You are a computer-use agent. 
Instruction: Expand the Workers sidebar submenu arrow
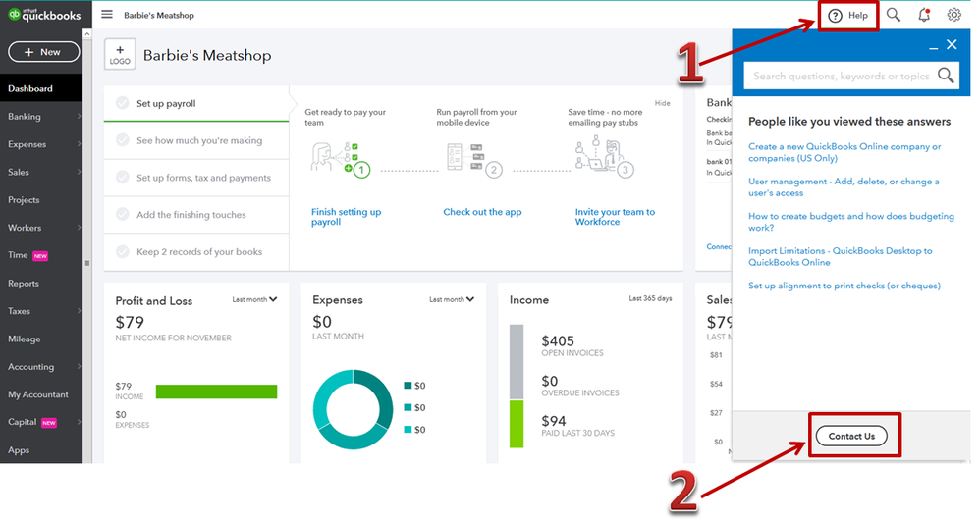(79, 228)
